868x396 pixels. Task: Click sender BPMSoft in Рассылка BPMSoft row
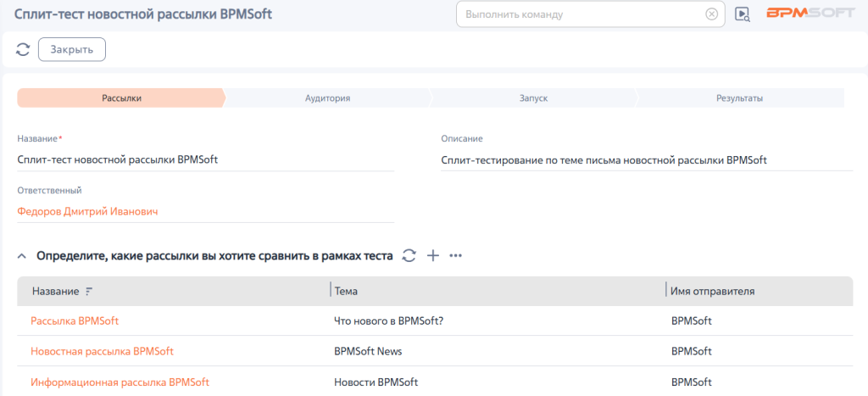(x=692, y=321)
